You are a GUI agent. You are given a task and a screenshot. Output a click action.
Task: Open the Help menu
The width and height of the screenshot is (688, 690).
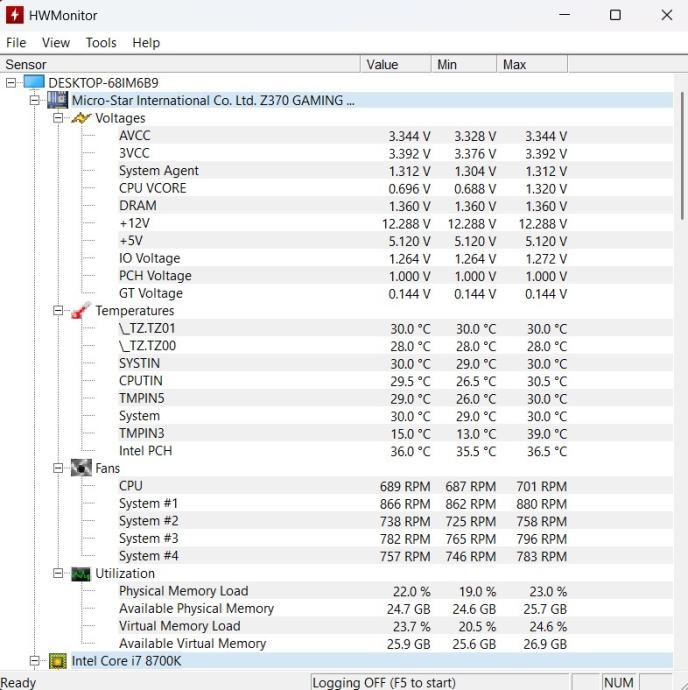click(146, 43)
